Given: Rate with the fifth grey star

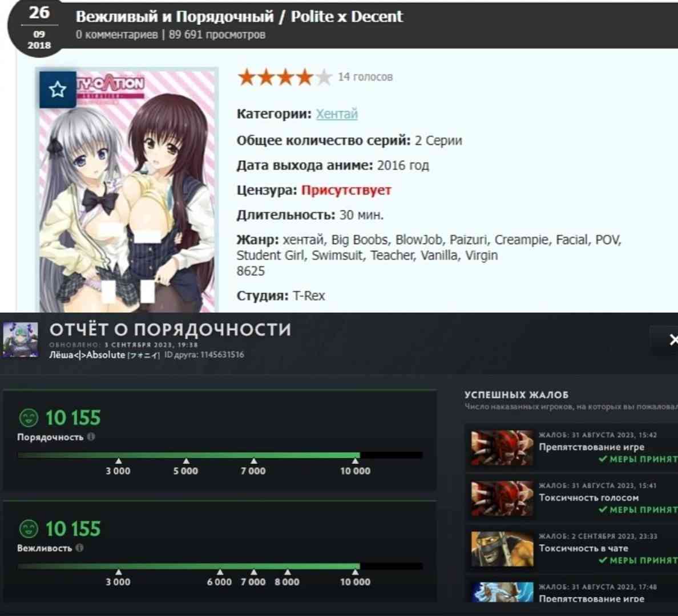Looking at the screenshot, I should click(x=324, y=78).
